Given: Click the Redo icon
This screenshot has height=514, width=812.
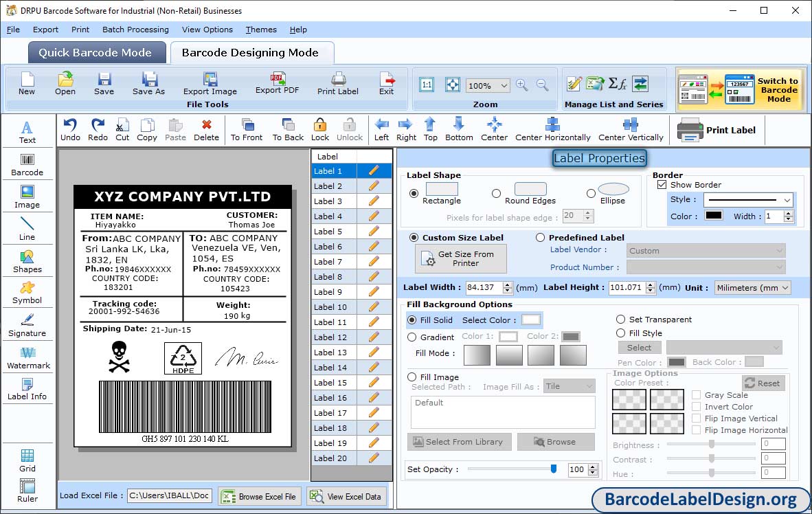Looking at the screenshot, I should pyautogui.click(x=98, y=130).
